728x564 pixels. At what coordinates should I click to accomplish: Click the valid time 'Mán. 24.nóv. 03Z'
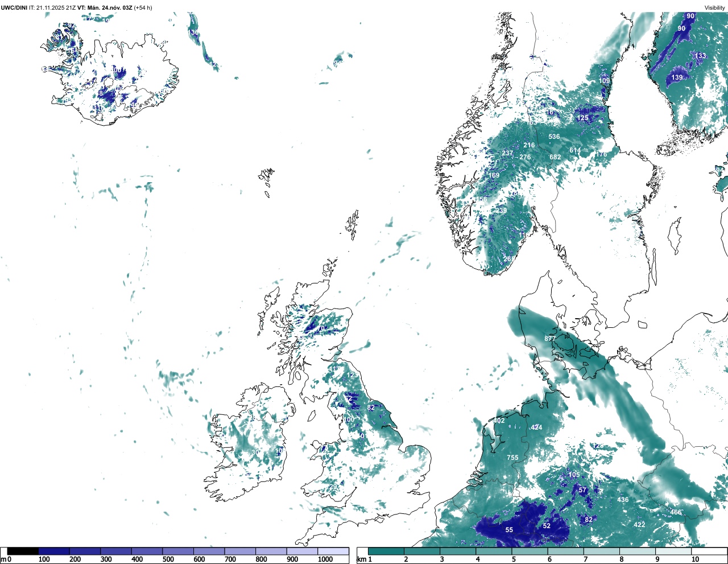pyautogui.click(x=110, y=7)
